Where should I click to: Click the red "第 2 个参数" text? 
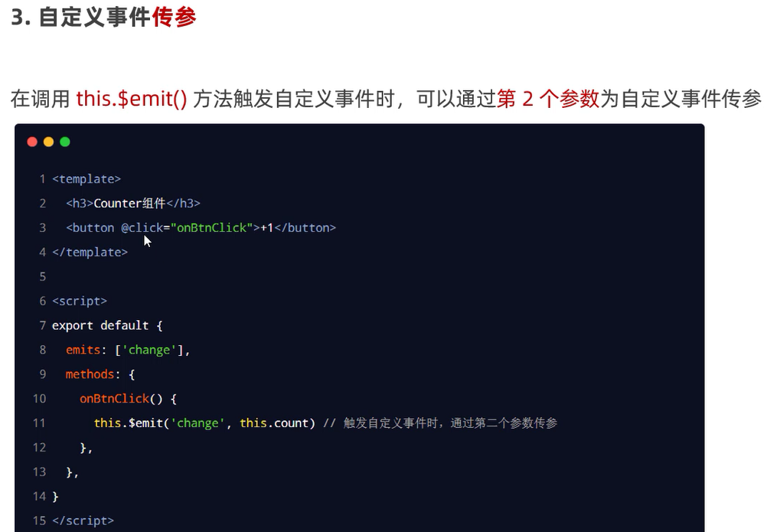point(547,99)
